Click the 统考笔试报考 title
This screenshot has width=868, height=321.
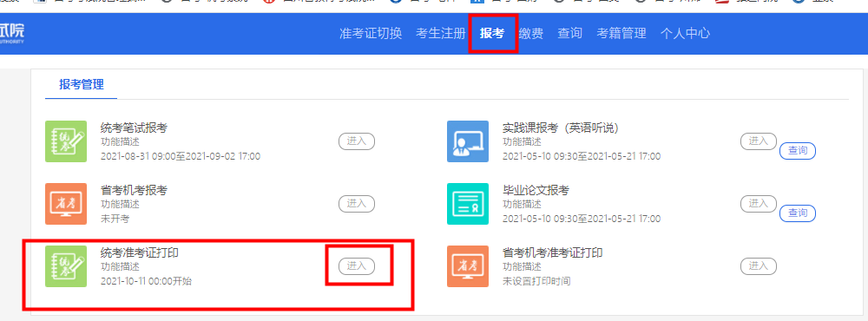tap(134, 128)
